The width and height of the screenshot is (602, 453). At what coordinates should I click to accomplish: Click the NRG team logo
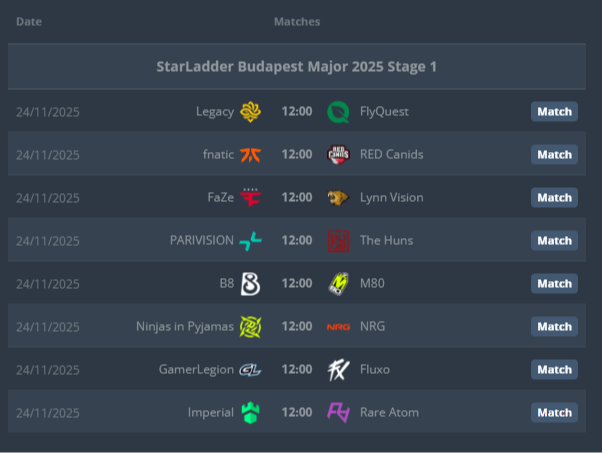pos(339,326)
